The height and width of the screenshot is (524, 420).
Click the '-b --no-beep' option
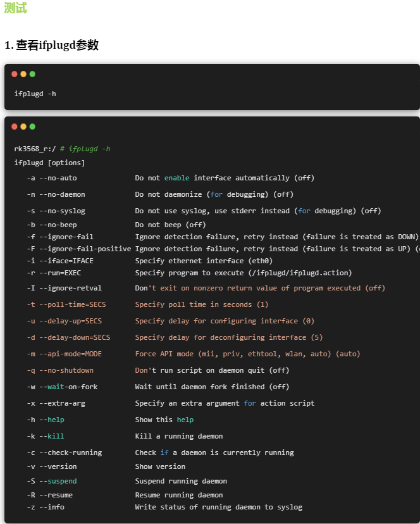pos(52,225)
